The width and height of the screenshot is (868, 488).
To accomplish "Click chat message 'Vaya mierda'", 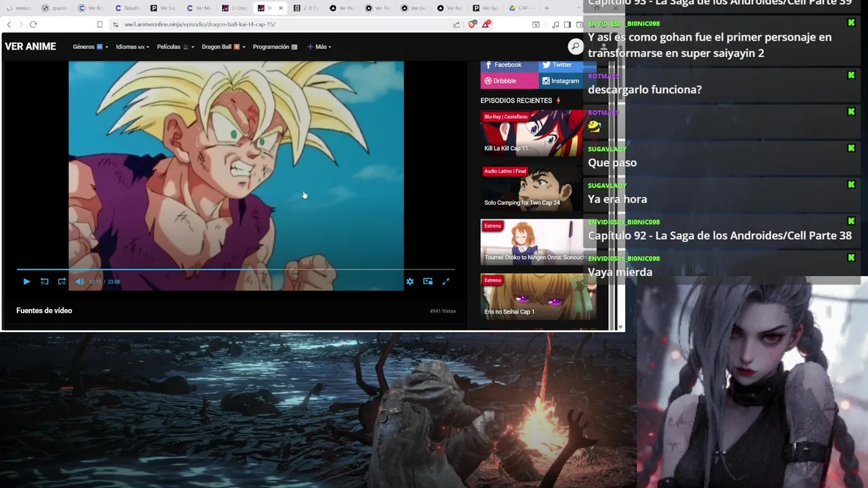I will 620,272.
